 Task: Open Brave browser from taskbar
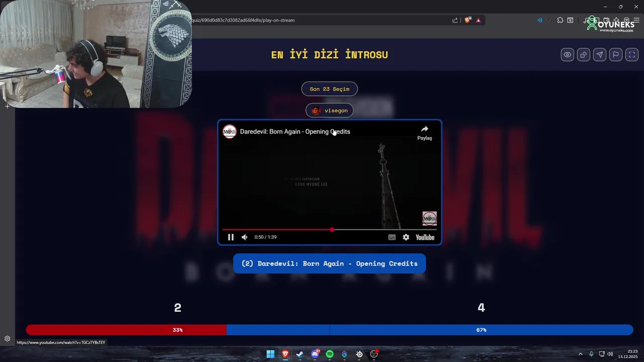coord(285,354)
